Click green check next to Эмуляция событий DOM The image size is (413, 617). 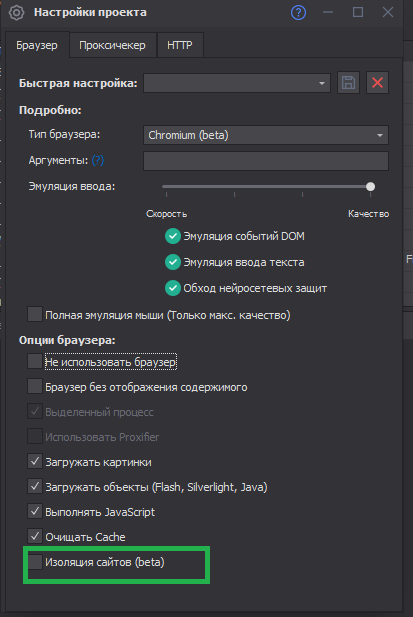pyautogui.click(x=173, y=236)
